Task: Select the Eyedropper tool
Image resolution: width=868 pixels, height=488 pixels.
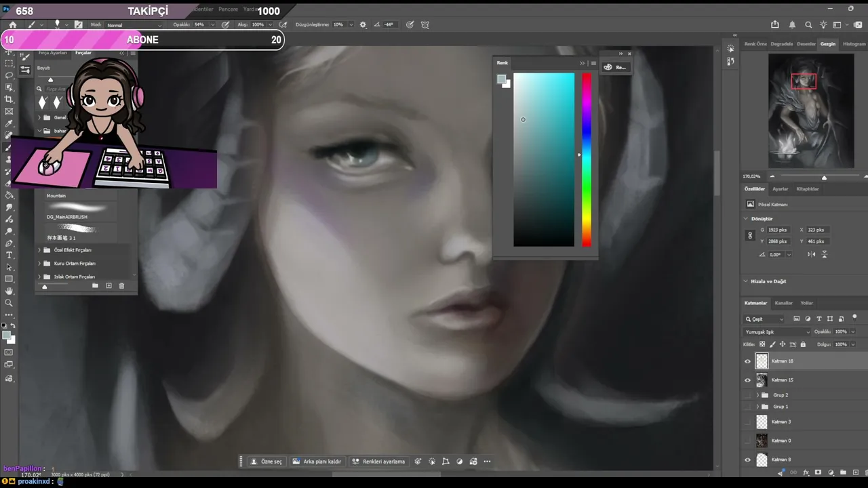Action: pos(9,123)
